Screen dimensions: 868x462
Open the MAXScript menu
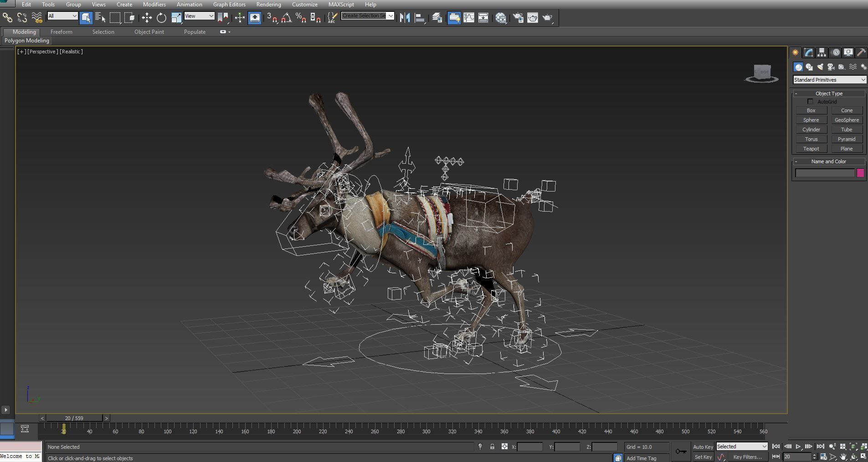click(x=341, y=5)
